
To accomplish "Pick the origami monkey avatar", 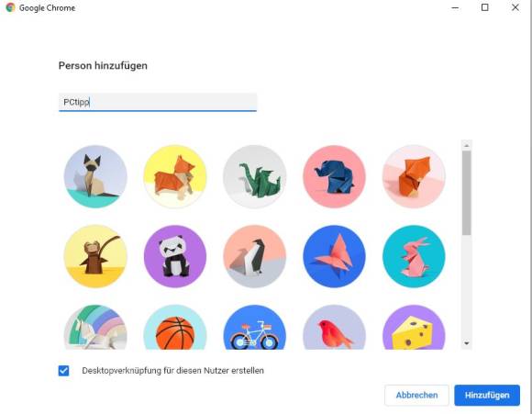I will 95,256.
